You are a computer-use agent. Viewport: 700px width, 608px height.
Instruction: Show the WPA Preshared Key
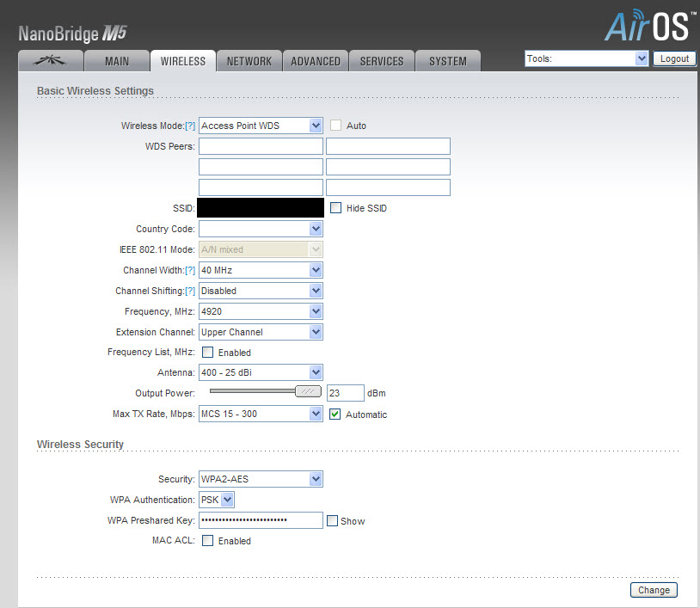click(332, 520)
